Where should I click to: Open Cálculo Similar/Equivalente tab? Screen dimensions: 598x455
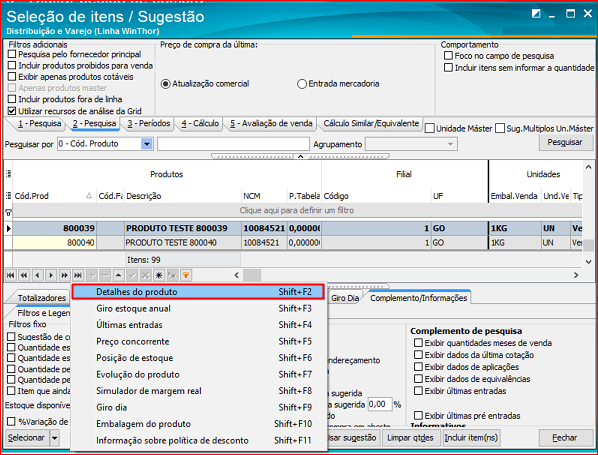click(x=371, y=124)
